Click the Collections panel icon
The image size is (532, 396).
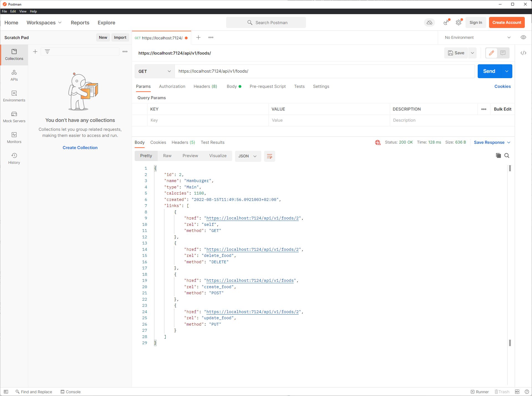(14, 54)
